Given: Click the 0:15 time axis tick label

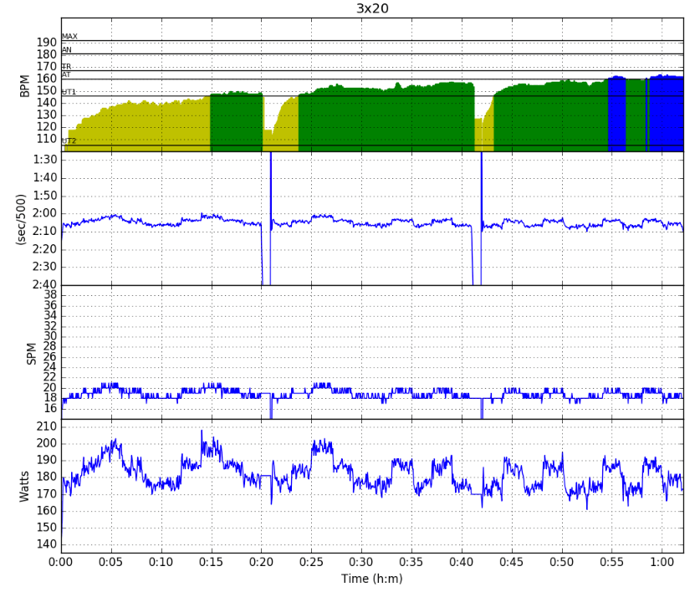Looking at the screenshot, I should point(211,562).
